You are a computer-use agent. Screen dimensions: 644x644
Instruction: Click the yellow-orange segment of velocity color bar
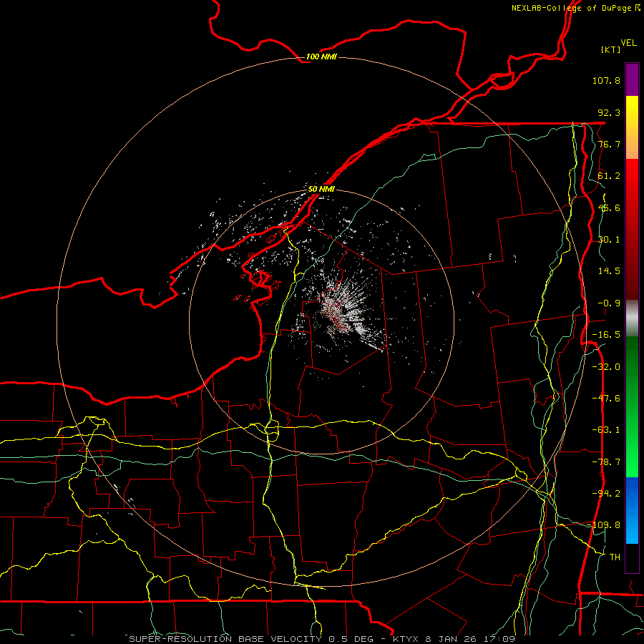tap(632, 127)
